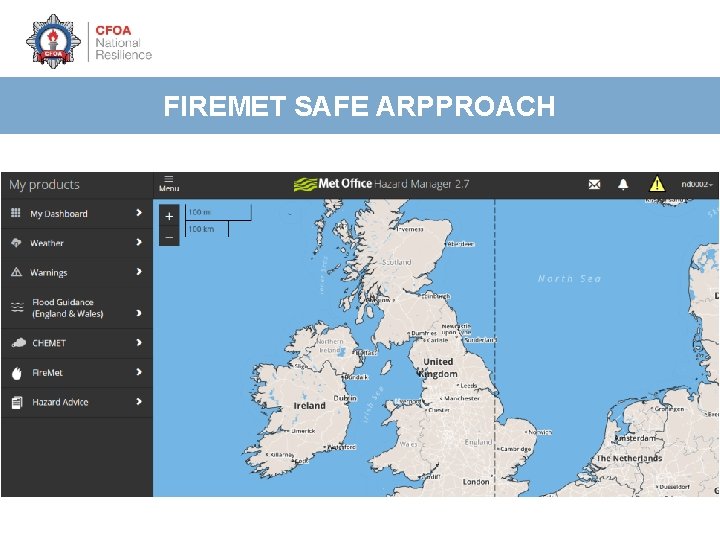Image resolution: width=720 pixels, height=540 pixels.
Task: Open My Dashboard menu item
Action: tap(77, 214)
